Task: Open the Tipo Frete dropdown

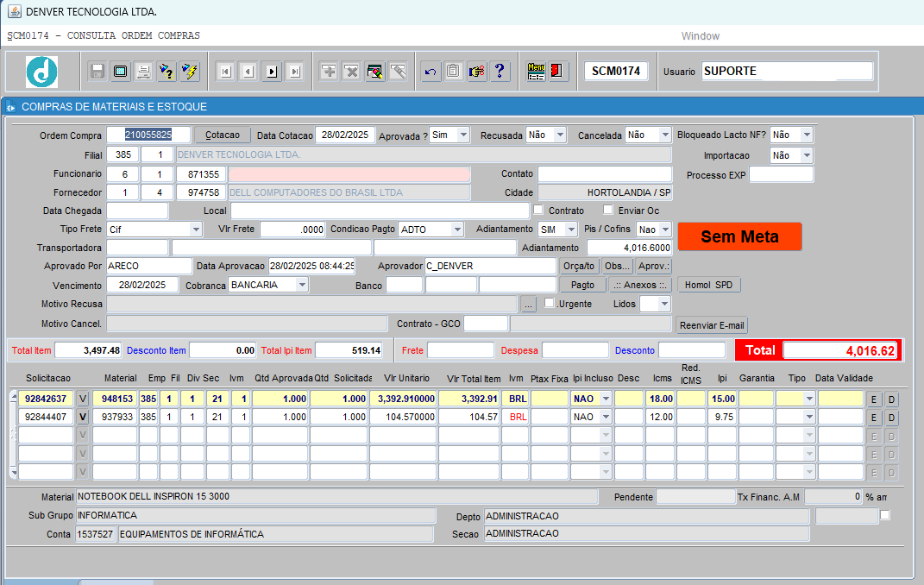Action: [196, 230]
